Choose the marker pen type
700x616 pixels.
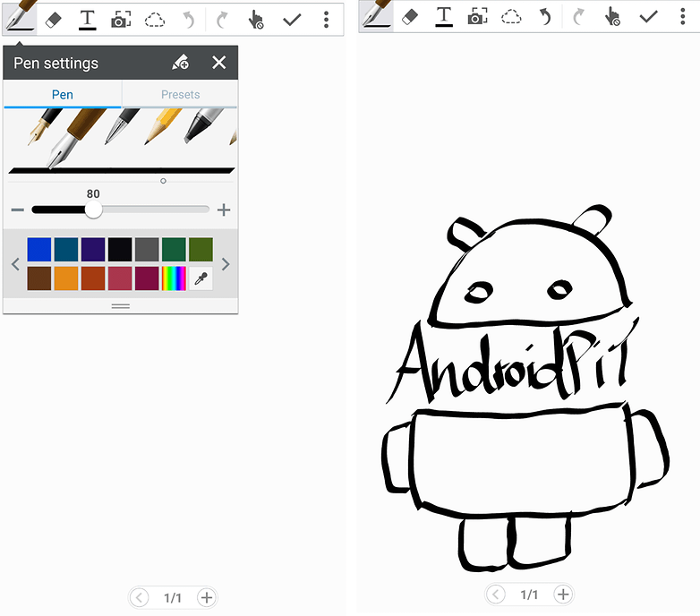(x=203, y=125)
